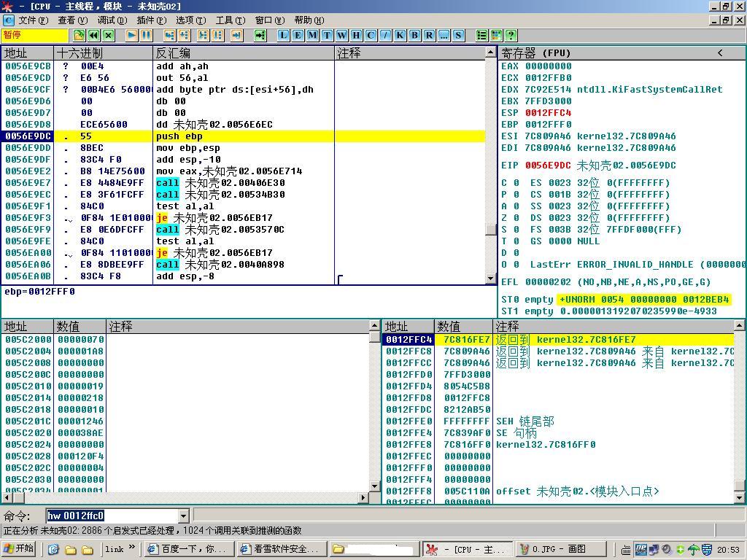Open Help with question mark icon
The height and width of the screenshot is (560, 747).
pos(511,35)
